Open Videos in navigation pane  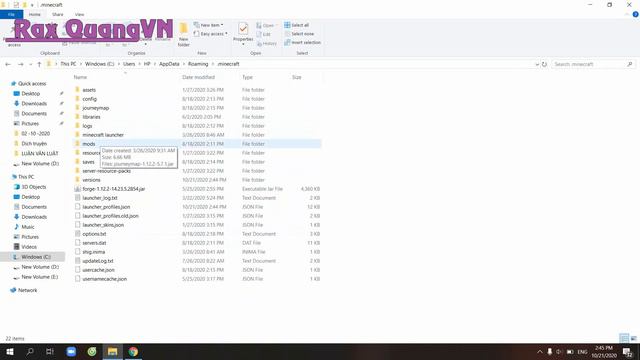[x=29, y=247]
